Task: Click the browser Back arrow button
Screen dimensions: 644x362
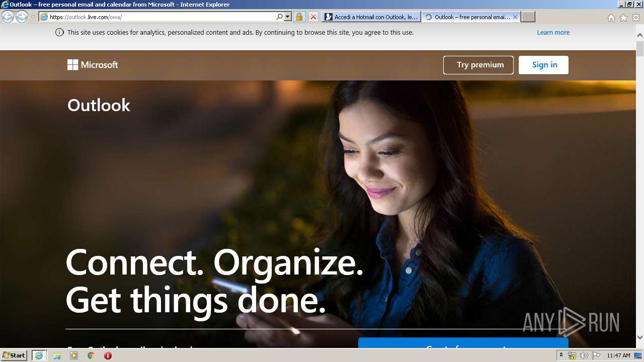Action: [x=8, y=17]
